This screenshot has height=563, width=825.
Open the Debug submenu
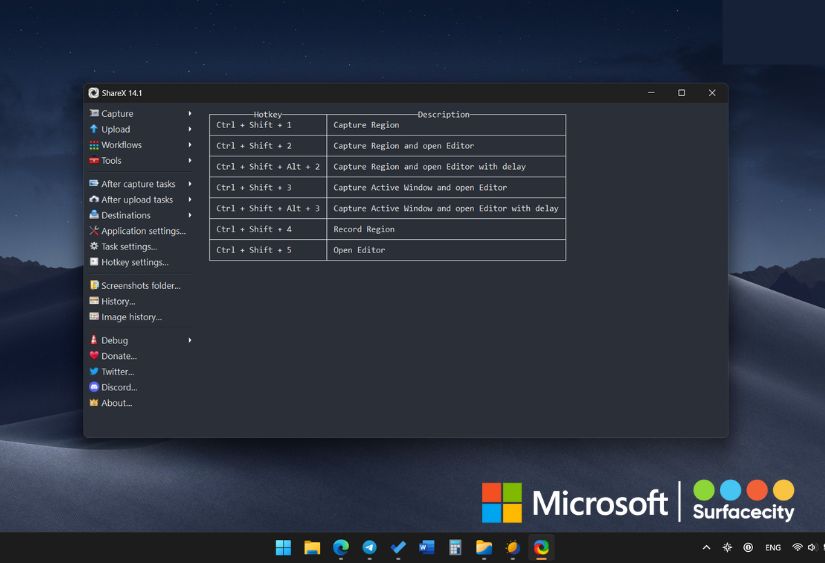pos(114,340)
